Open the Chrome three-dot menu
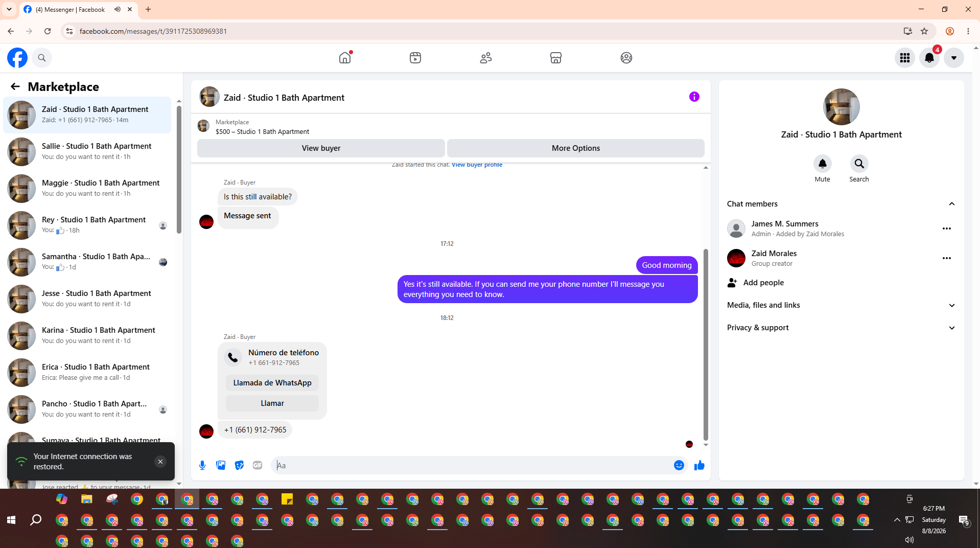This screenshot has width=980, height=548. [968, 31]
